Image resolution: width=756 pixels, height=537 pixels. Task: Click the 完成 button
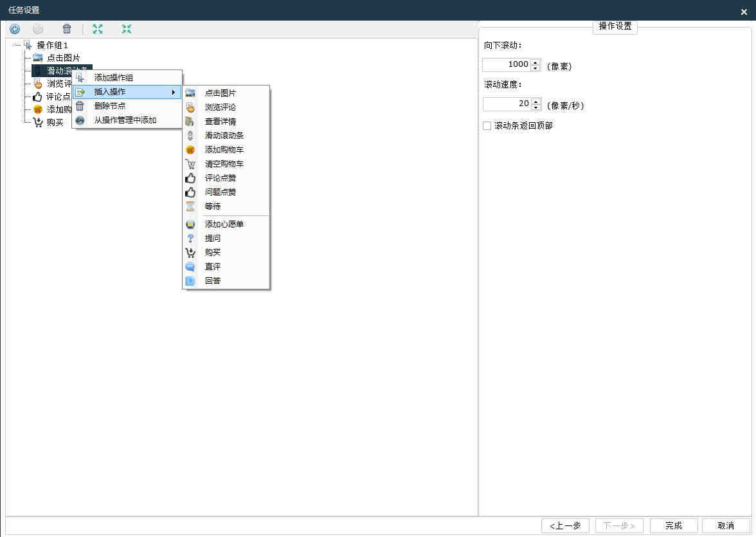[x=674, y=525]
